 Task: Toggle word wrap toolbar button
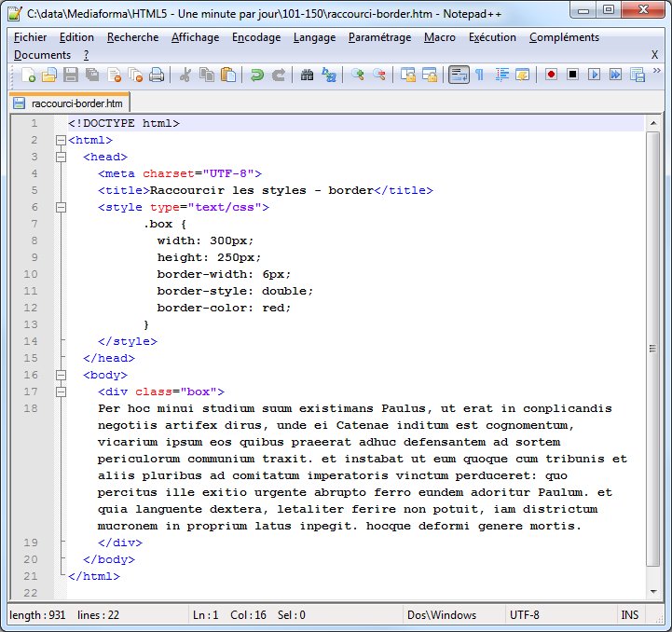[x=458, y=76]
